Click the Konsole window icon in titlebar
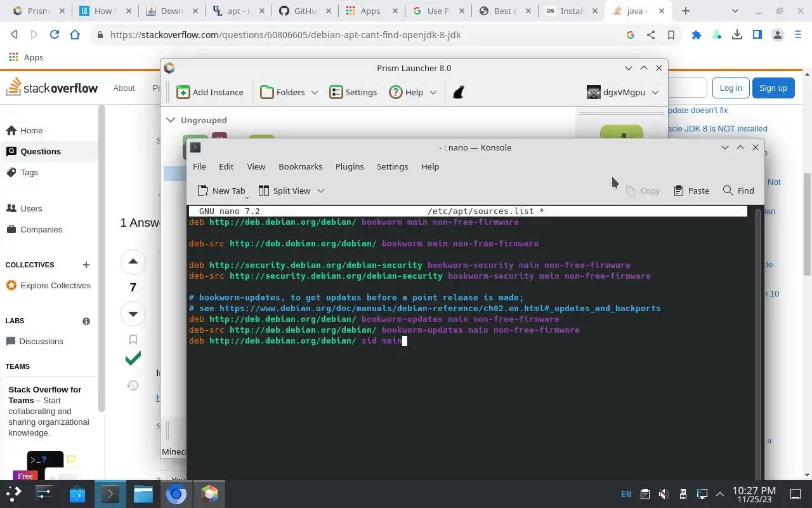The image size is (812, 508). 195,147
